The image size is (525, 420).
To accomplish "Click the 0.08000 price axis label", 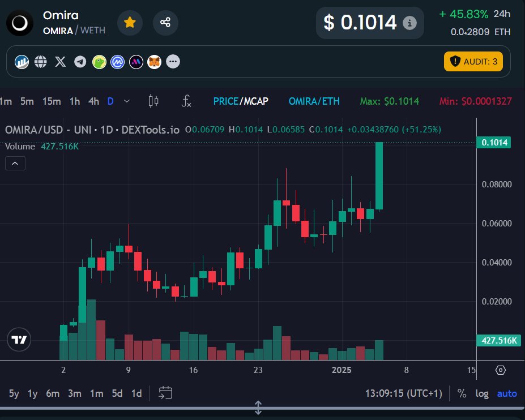I will pyautogui.click(x=497, y=185).
